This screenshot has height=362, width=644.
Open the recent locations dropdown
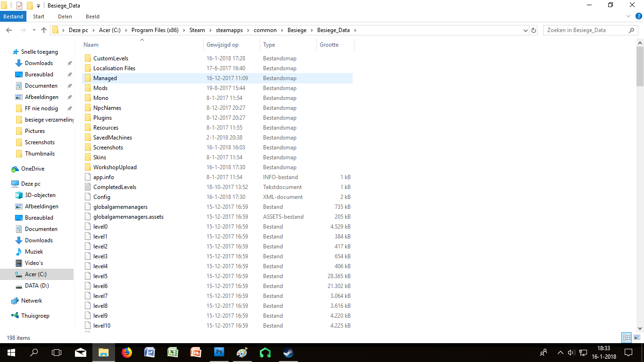[x=34, y=30]
